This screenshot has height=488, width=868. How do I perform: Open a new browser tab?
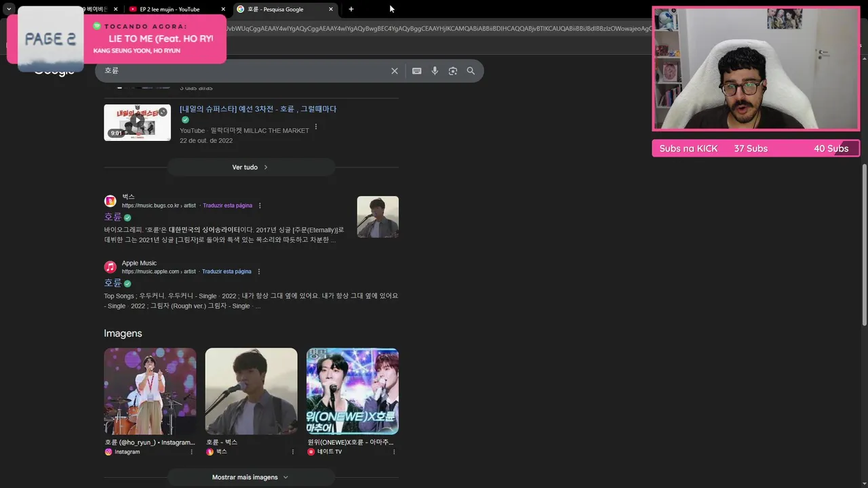tap(351, 9)
